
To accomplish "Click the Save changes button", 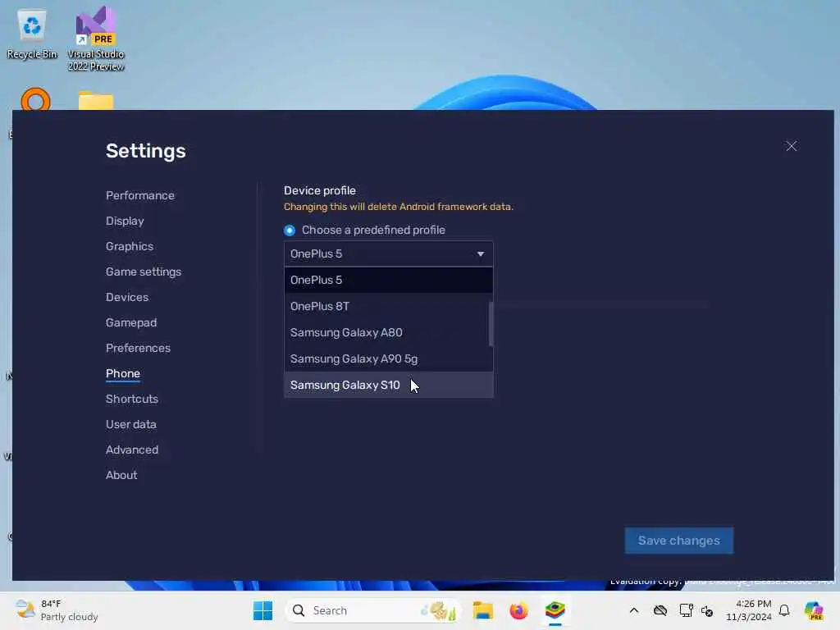I will tap(678, 541).
